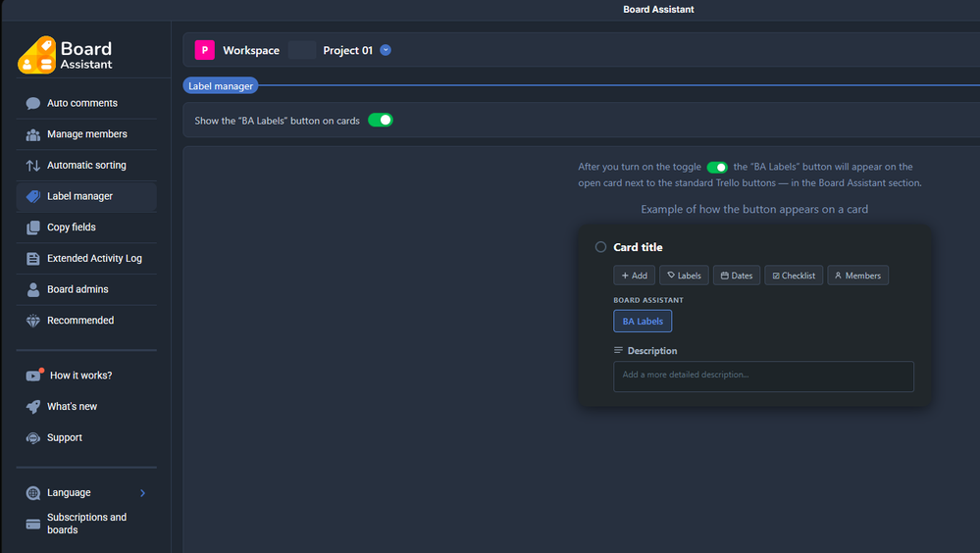Click the Automatic sorting arrows icon
980x553 pixels.
click(33, 166)
